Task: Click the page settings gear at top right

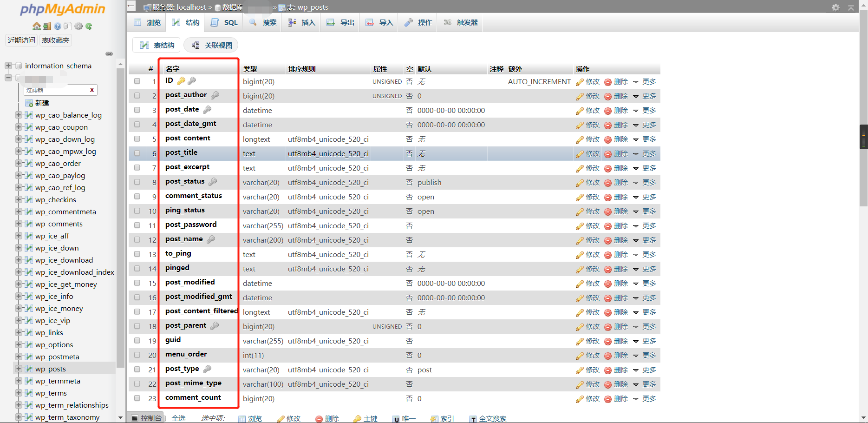Action: click(835, 7)
